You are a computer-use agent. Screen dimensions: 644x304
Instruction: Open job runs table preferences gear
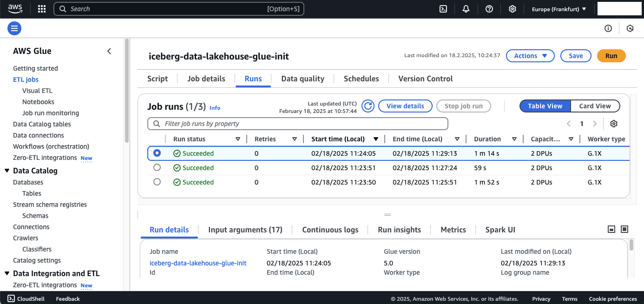tap(614, 124)
